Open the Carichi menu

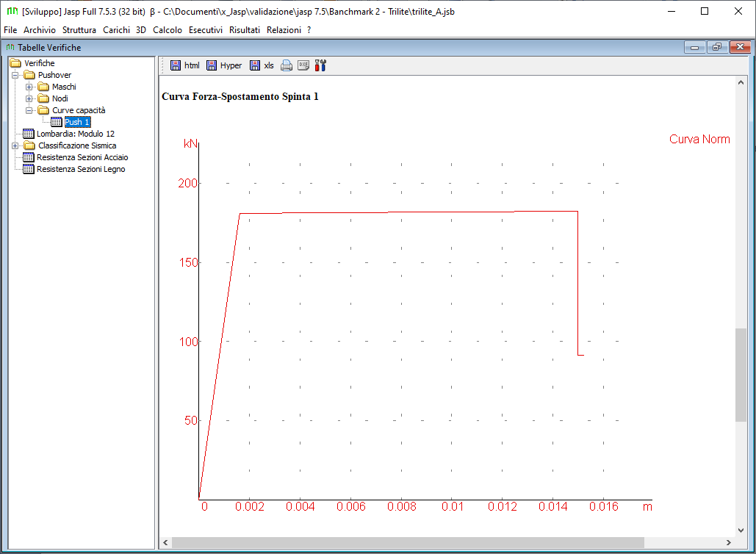(116, 30)
